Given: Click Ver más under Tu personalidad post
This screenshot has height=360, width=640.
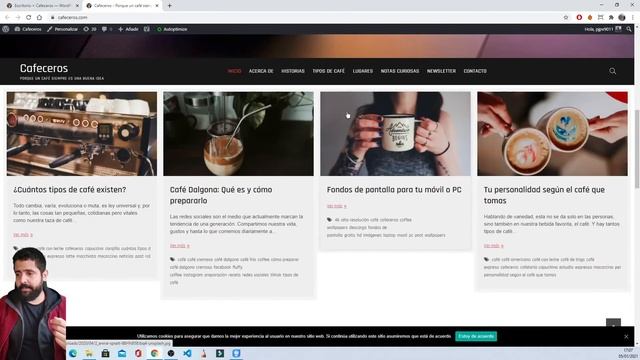Looking at the screenshot, I should (x=493, y=246).
